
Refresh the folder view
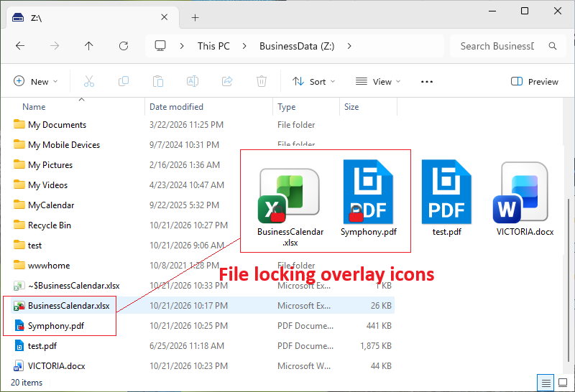pos(124,46)
